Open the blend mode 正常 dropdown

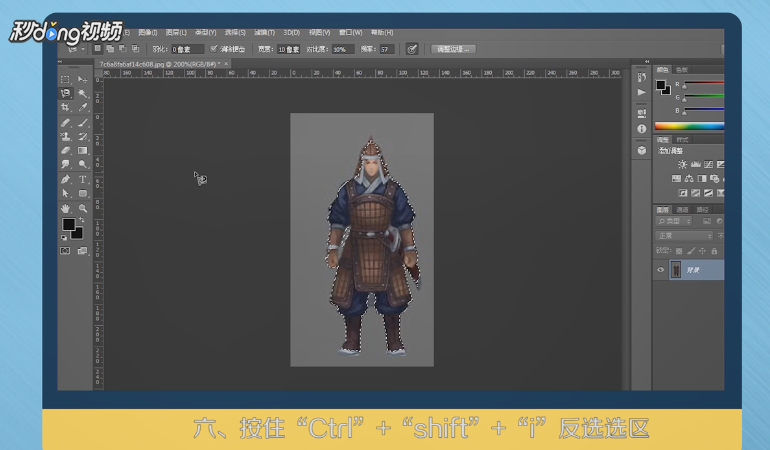click(684, 236)
